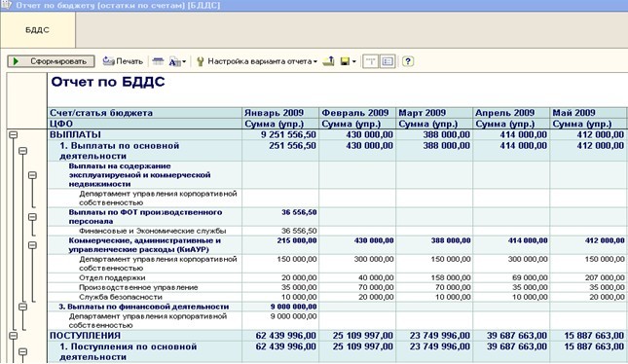Select the ПОСТУПЛЕНИЯ row label
The height and width of the screenshot is (364, 628).
[85, 335]
